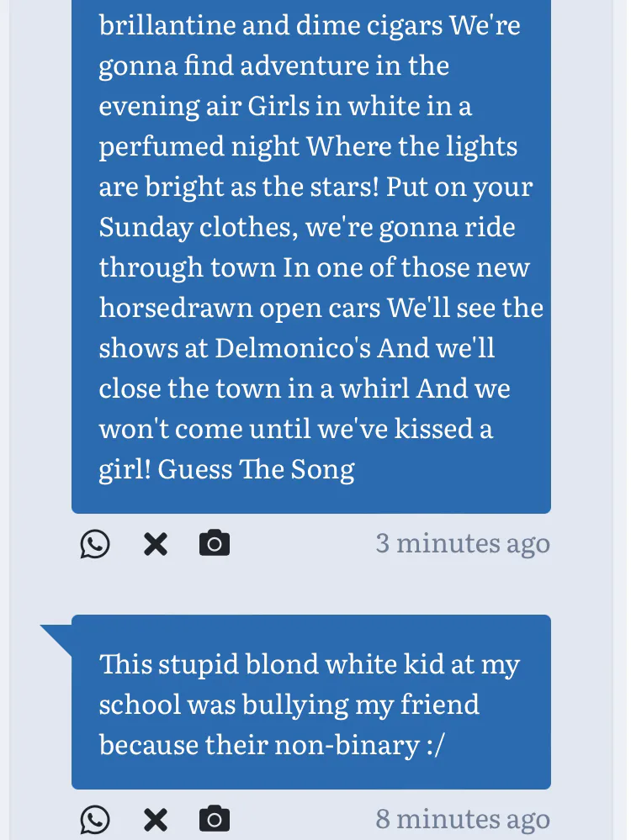Screen dimensions: 631x840
Task: Click the 'Guess The Song' text
Action: pyautogui.click(x=256, y=469)
